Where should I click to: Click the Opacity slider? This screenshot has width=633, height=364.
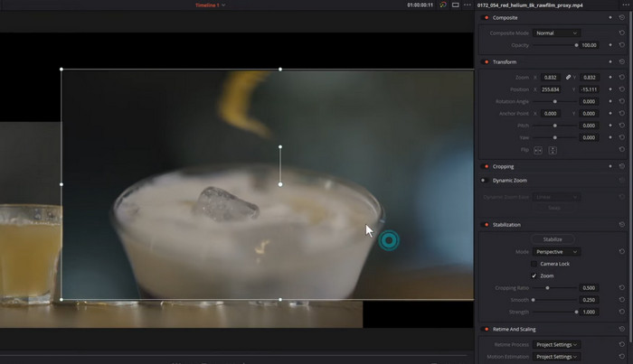[555, 45]
